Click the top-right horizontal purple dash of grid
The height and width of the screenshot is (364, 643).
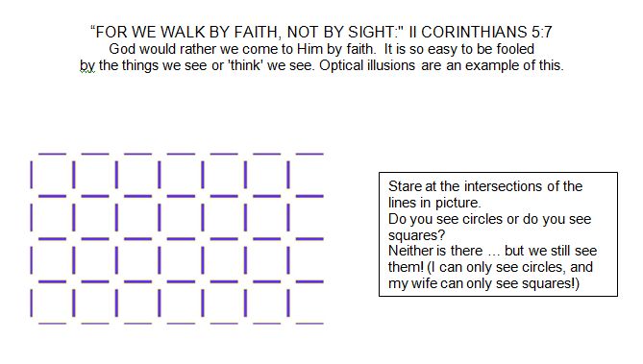(309, 154)
